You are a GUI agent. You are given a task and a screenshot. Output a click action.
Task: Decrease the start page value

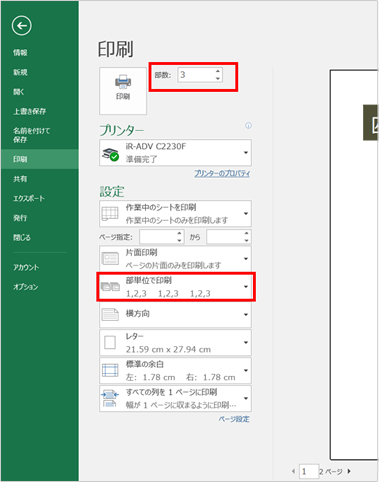180,240
